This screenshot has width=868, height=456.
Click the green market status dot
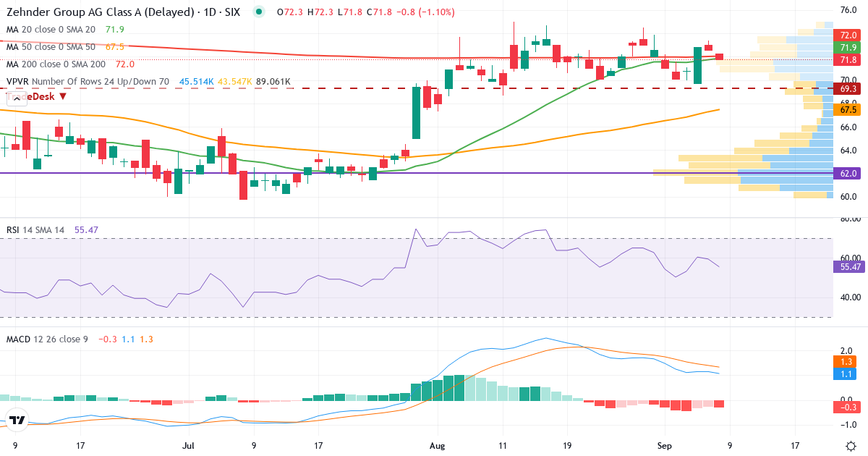coord(258,12)
